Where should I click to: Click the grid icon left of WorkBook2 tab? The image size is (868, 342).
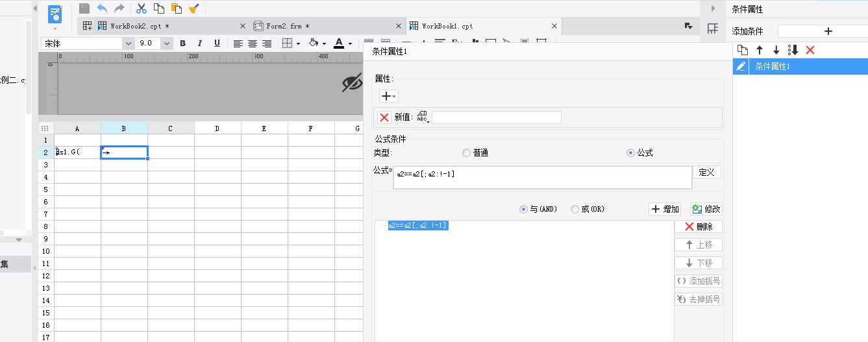click(x=87, y=26)
